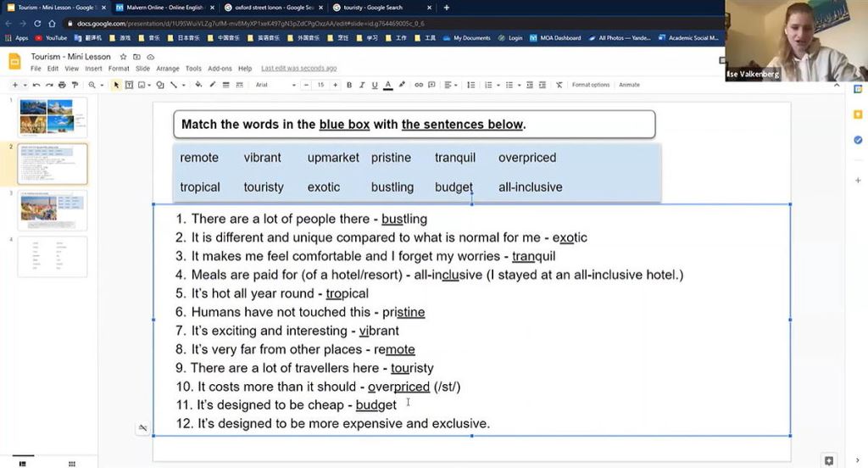Click the Move to folder icon
This screenshot has height=468, width=868.
click(x=136, y=57)
